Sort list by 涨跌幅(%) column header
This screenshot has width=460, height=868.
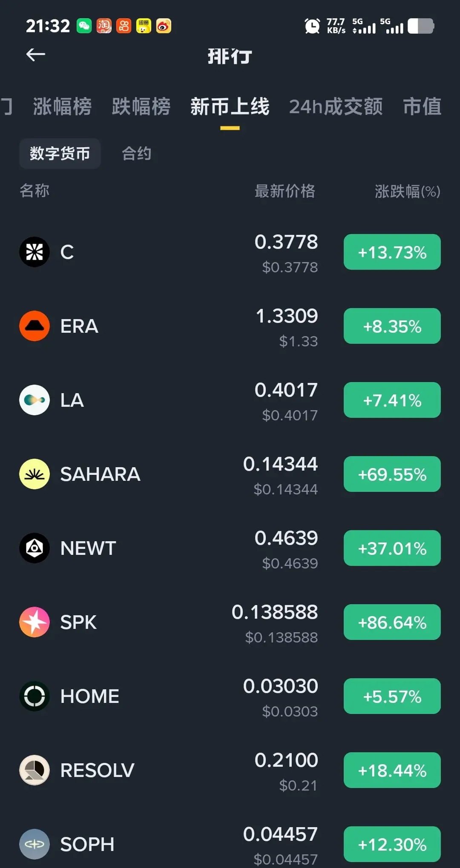[408, 191]
